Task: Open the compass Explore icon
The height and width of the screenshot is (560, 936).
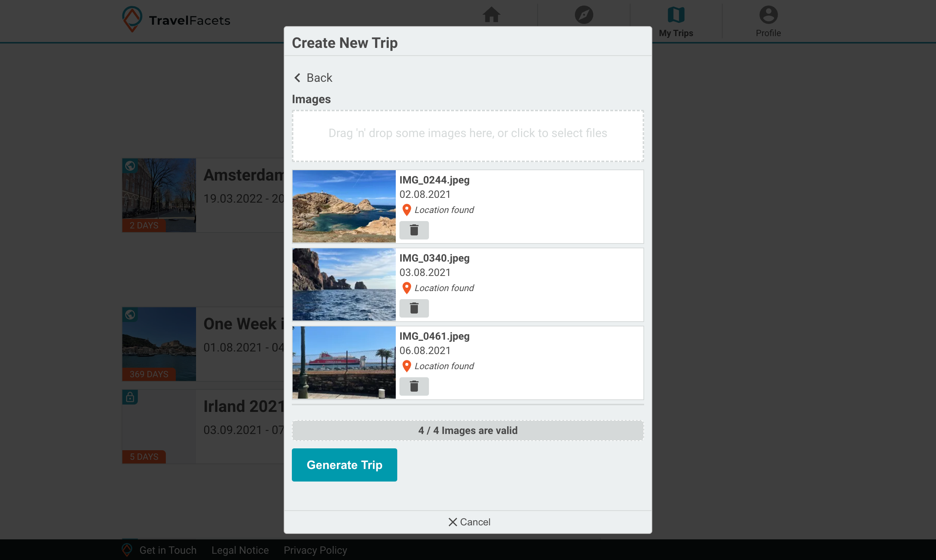Action: click(583, 15)
